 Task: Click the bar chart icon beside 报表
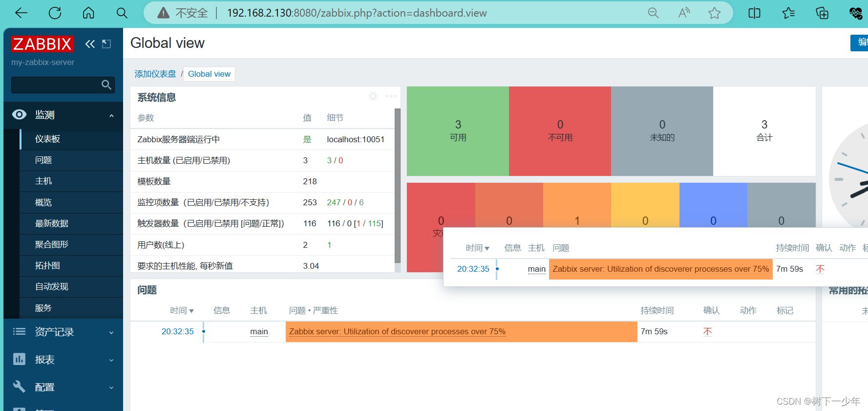19,359
